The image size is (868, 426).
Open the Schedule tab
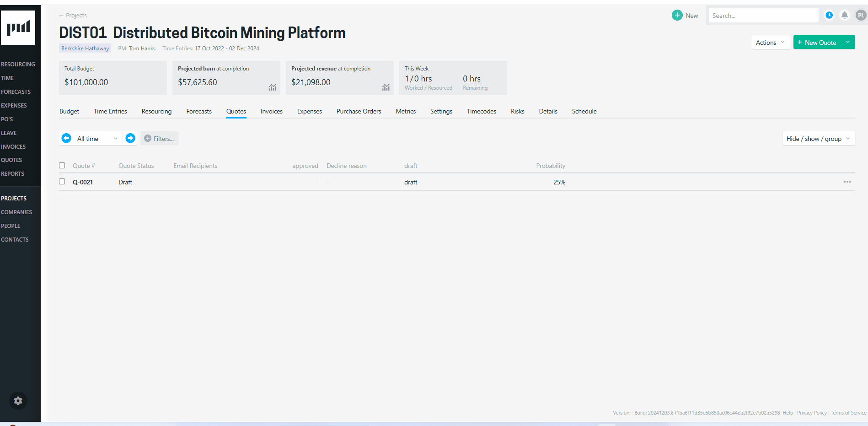pos(584,111)
